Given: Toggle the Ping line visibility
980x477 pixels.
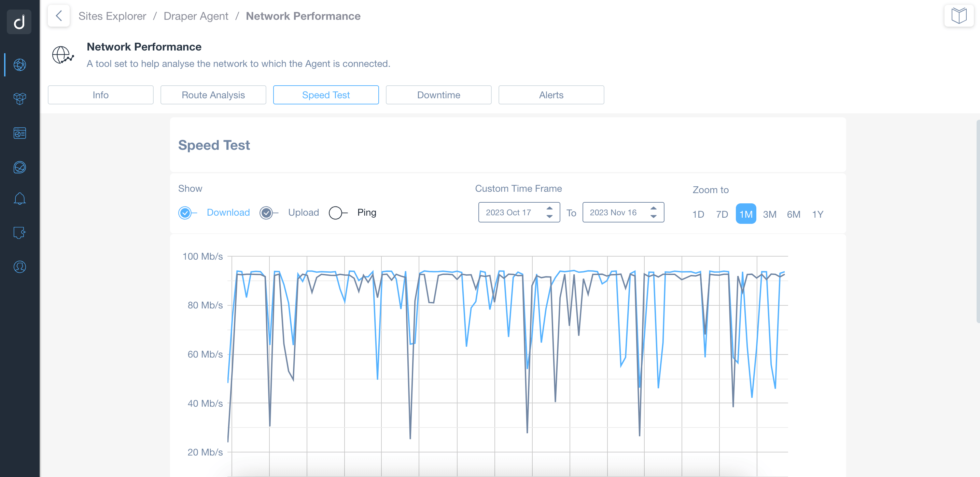Looking at the screenshot, I should [337, 212].
